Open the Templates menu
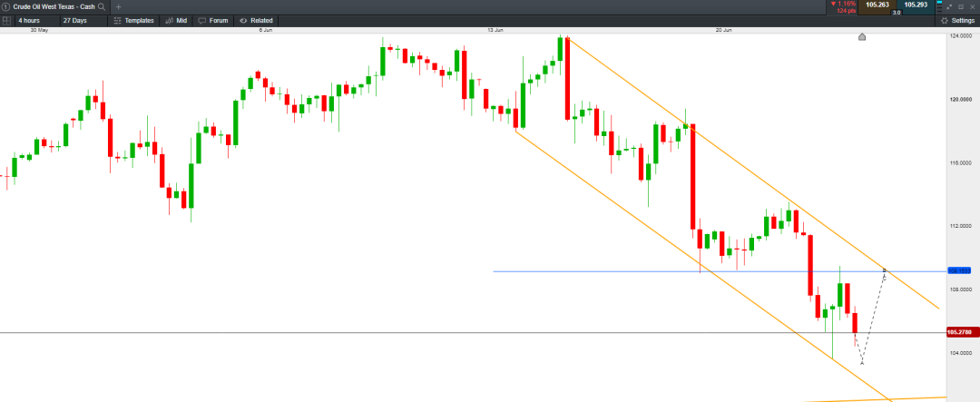 [133, 20]
